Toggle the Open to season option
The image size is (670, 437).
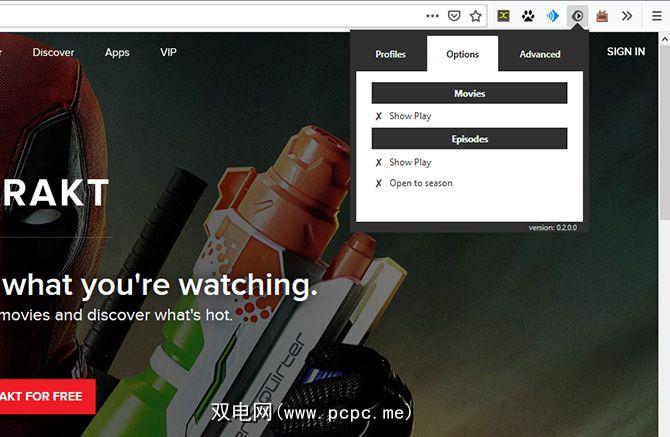tap(414, 183)
